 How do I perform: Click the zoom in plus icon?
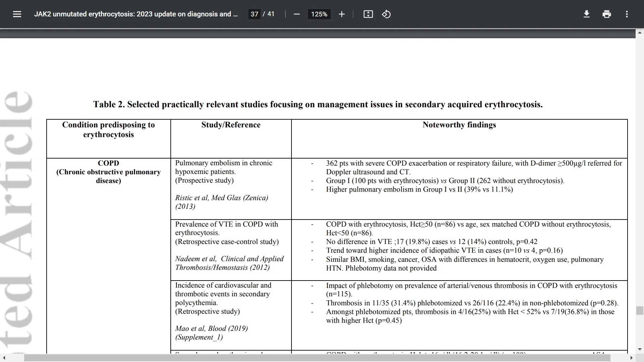[341, 14]
